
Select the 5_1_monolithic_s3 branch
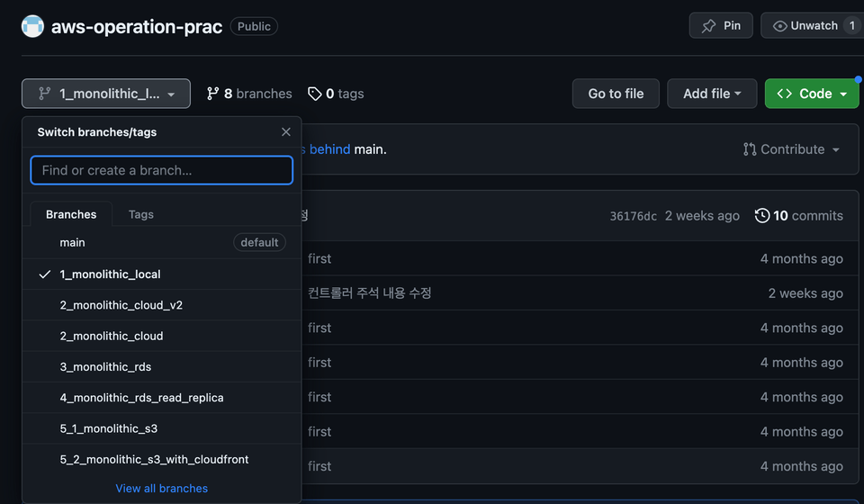click(161, 428)
